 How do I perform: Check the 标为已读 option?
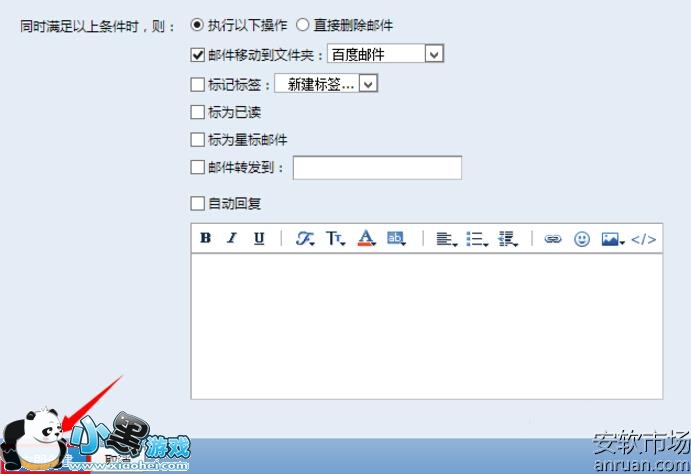click(197, 112)
